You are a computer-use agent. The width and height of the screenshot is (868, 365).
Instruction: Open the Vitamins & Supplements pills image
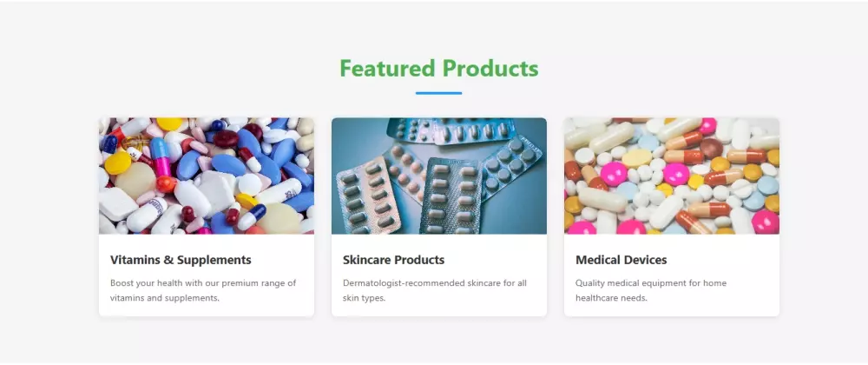pos(207,176)
